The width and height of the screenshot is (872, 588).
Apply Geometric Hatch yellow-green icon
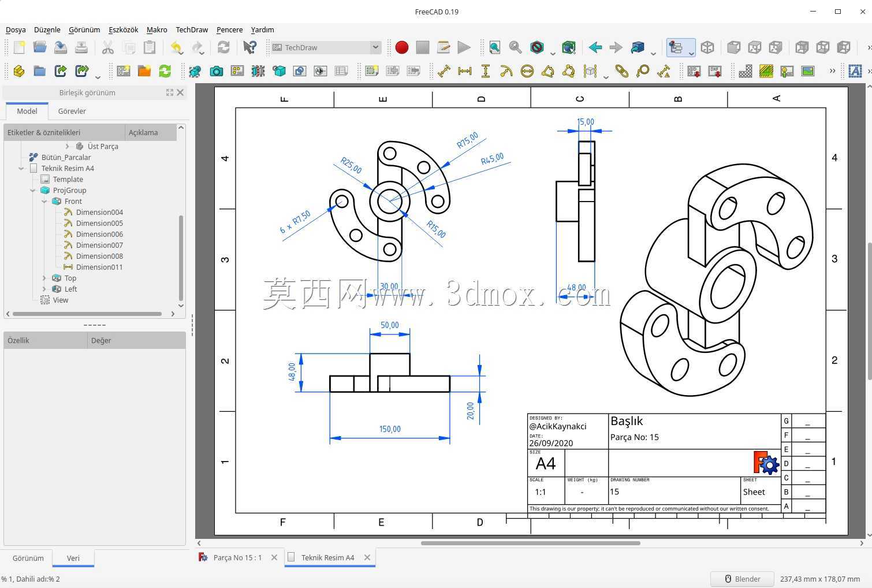[766, 71]
